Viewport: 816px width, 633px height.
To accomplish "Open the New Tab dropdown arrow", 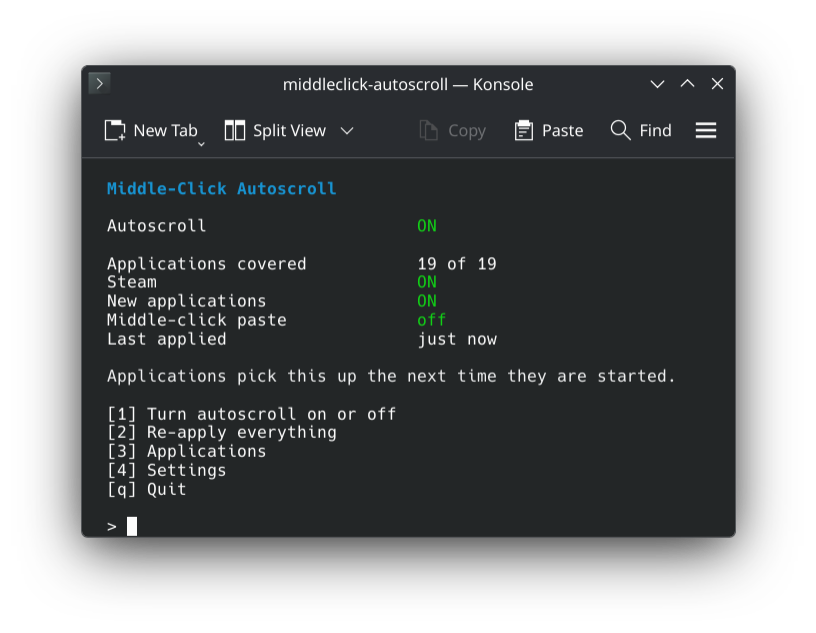I will click(201, 144).
